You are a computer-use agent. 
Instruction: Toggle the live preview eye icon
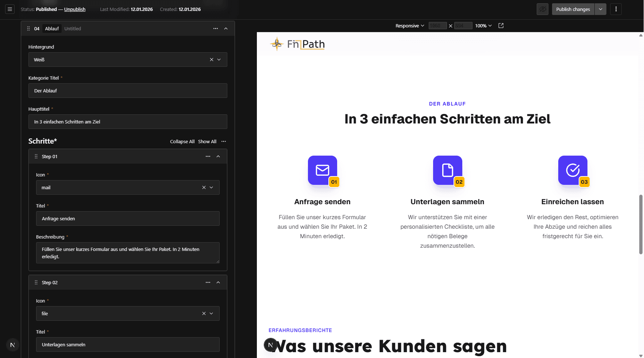[x=542, y=9]
